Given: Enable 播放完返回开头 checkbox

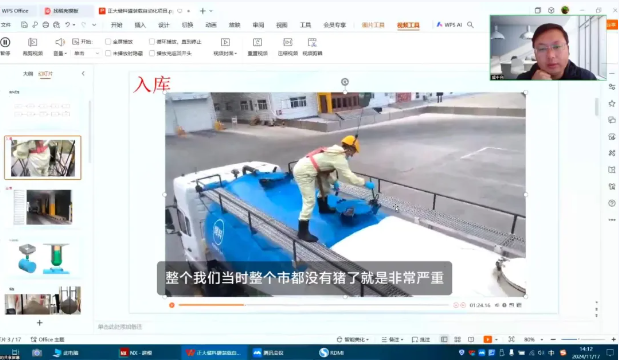Looking at the screenshot, I should pos(152,53).
